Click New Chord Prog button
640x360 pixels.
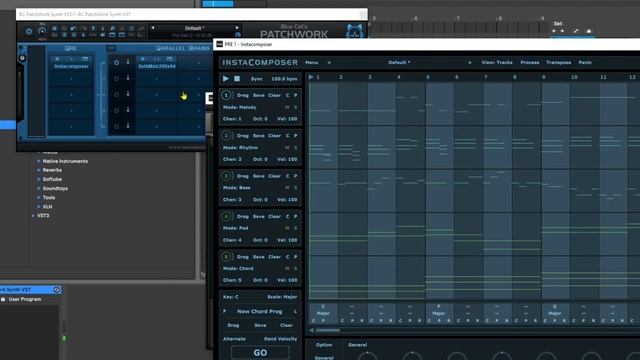(x=260, y=311)
